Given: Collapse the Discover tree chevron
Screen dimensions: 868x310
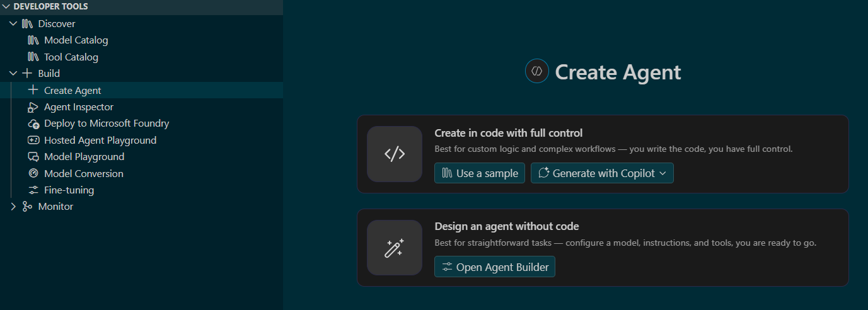Looking at the screenshot, I should pyautogui.click(x=13, y=23).
